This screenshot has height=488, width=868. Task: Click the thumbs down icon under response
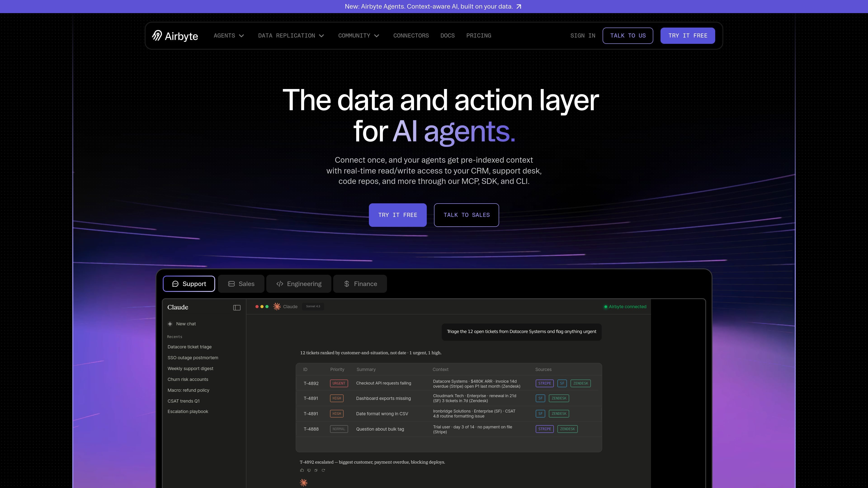[309, 470]
